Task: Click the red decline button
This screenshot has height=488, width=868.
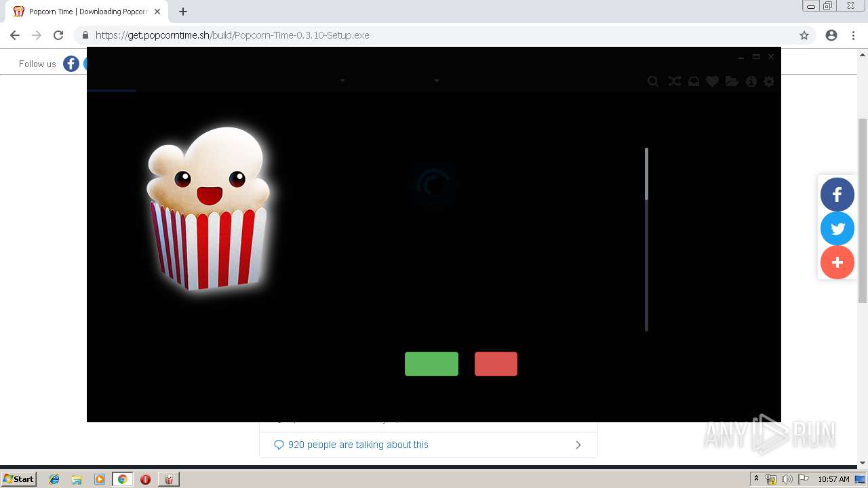Action: 496,364
